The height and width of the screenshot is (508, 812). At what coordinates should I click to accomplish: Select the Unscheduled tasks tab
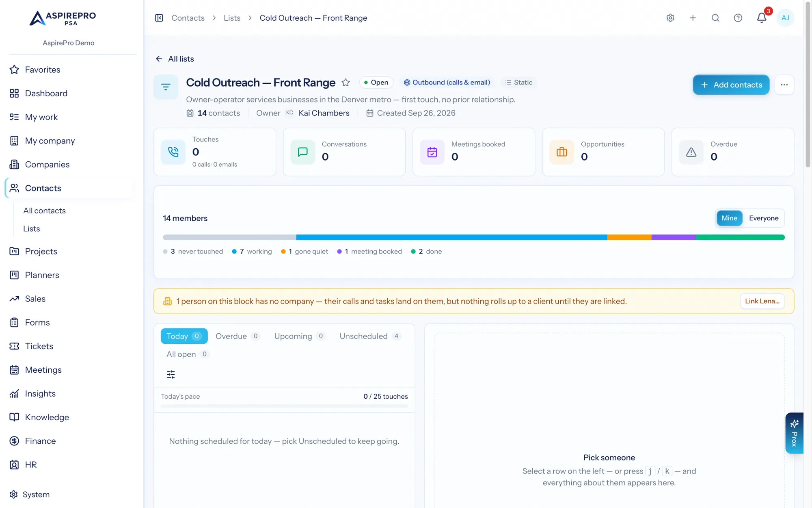(x=370, y=336)
